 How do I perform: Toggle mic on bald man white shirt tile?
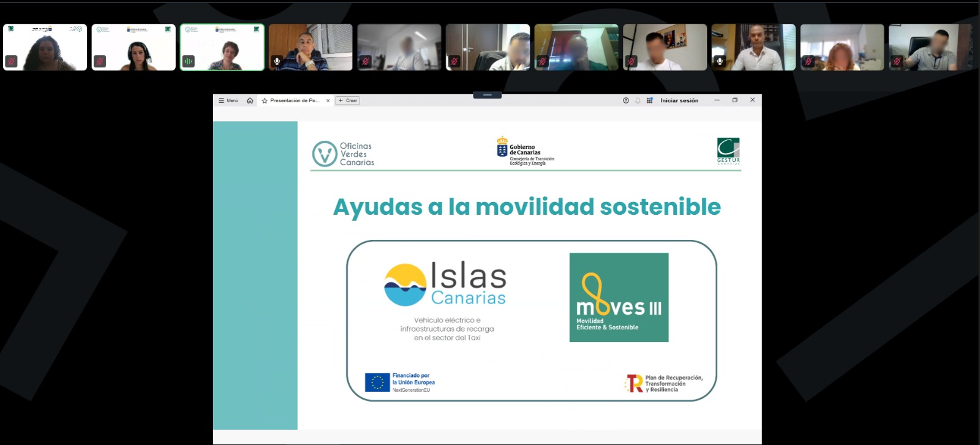720,61
